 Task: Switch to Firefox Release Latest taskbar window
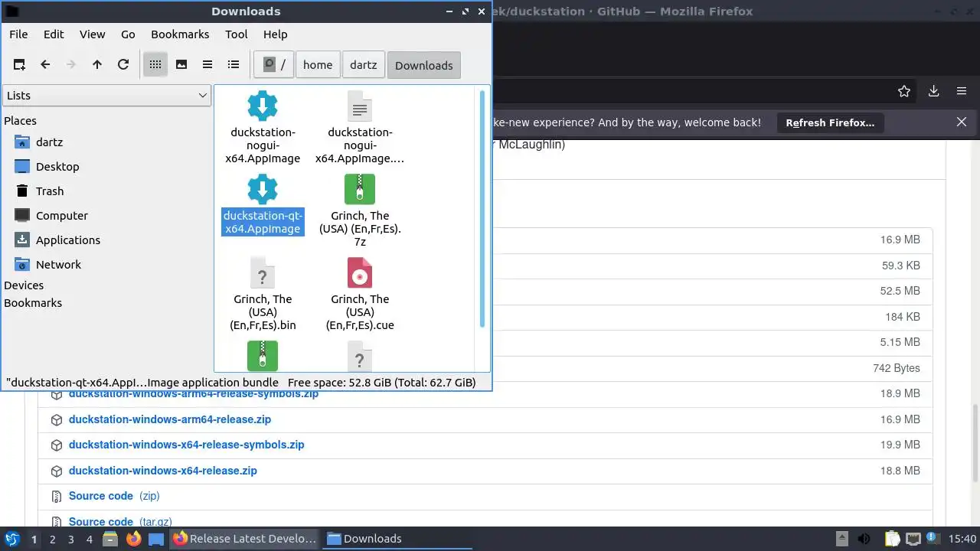point(245,539)
